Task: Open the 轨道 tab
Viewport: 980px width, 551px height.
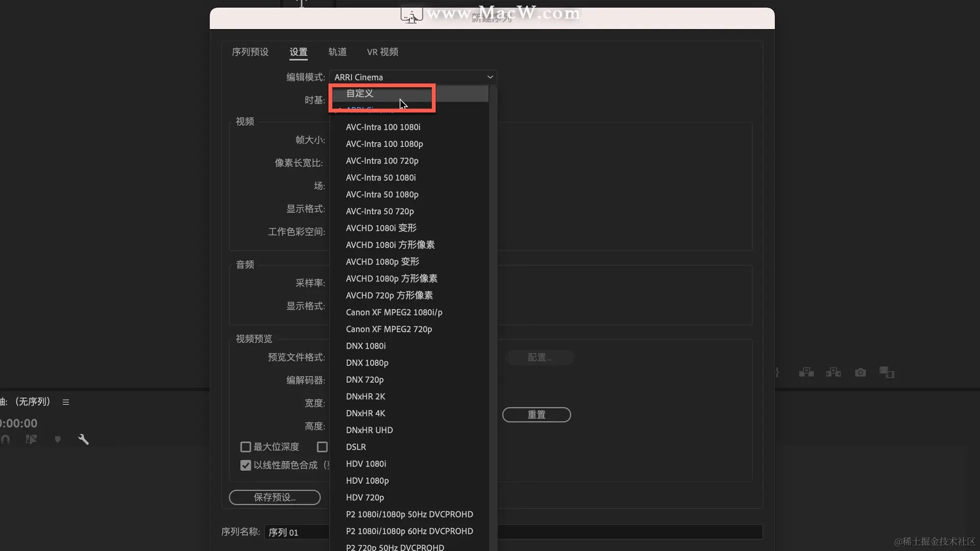Action: pos(337,52)
